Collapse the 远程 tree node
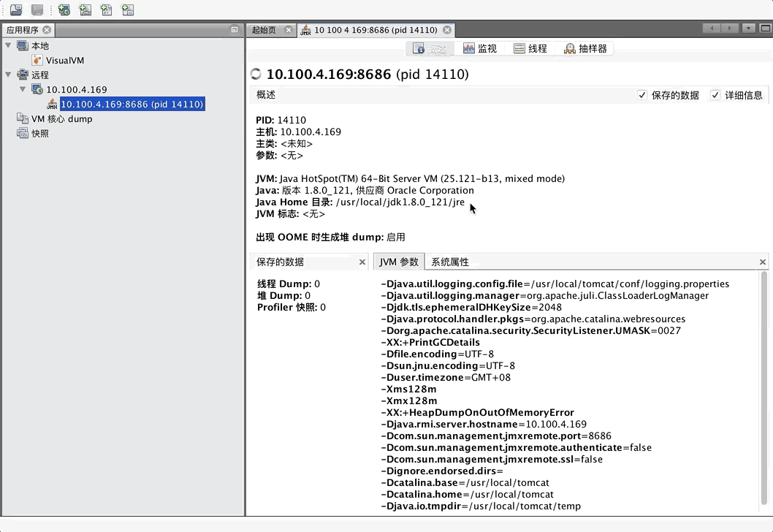Screen dimensions: 773x532 [9, 75]
